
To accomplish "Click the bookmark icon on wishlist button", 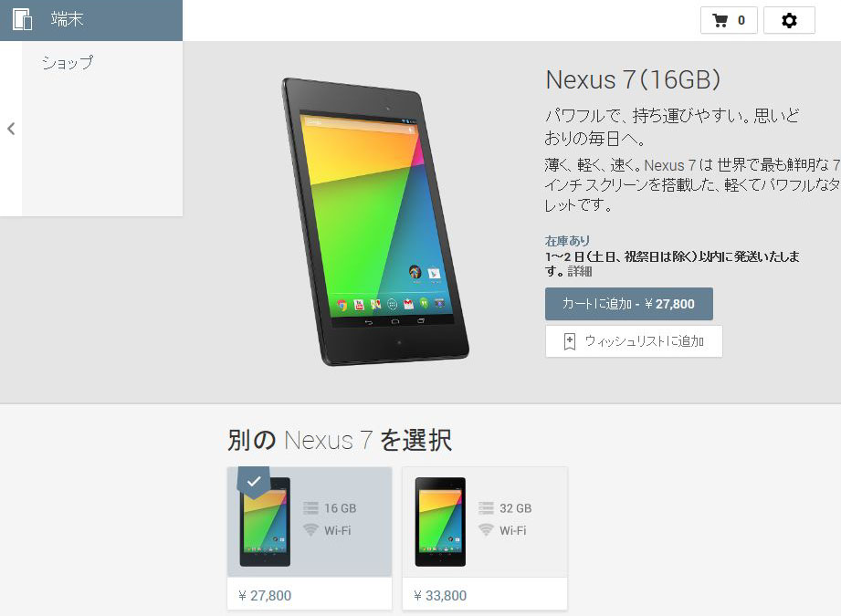I will tap(570, 341).
